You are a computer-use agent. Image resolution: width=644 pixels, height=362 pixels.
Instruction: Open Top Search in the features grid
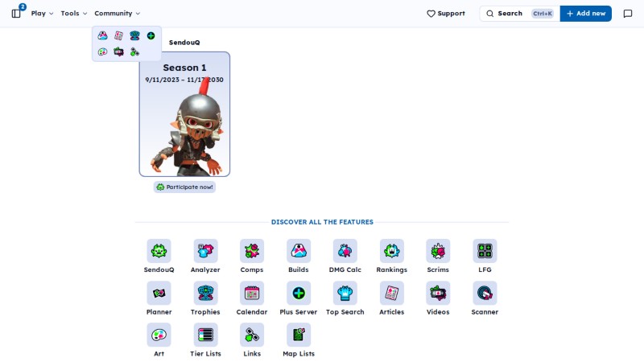coord(345,298)
